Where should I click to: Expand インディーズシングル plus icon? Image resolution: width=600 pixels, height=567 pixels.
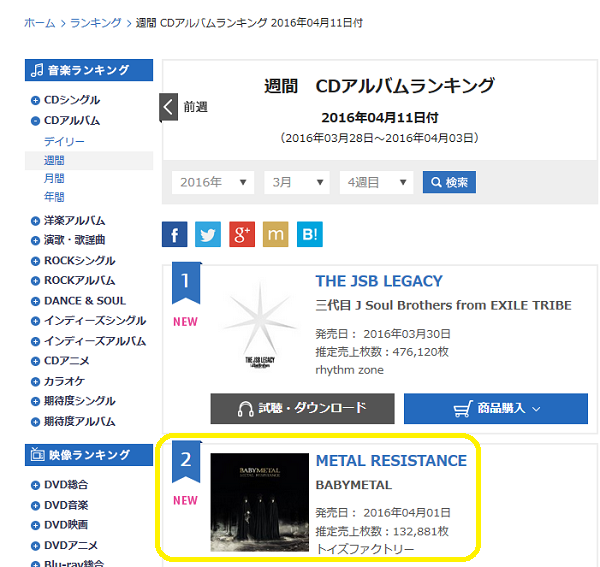pyautogui.click(x=35, y=321)
